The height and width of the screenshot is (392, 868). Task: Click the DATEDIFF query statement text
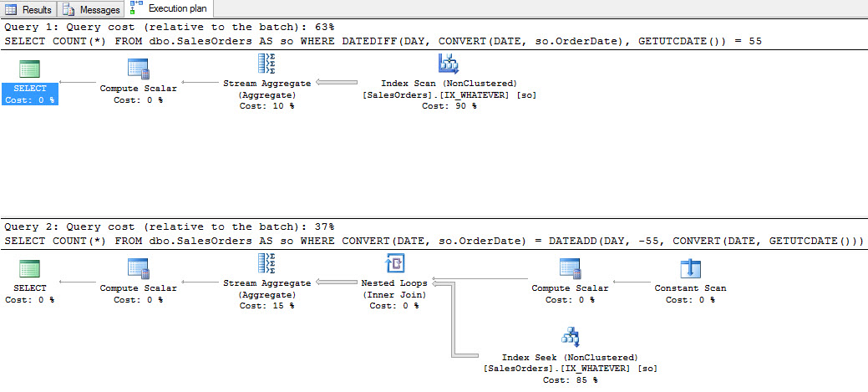click(x=383, y=40)
